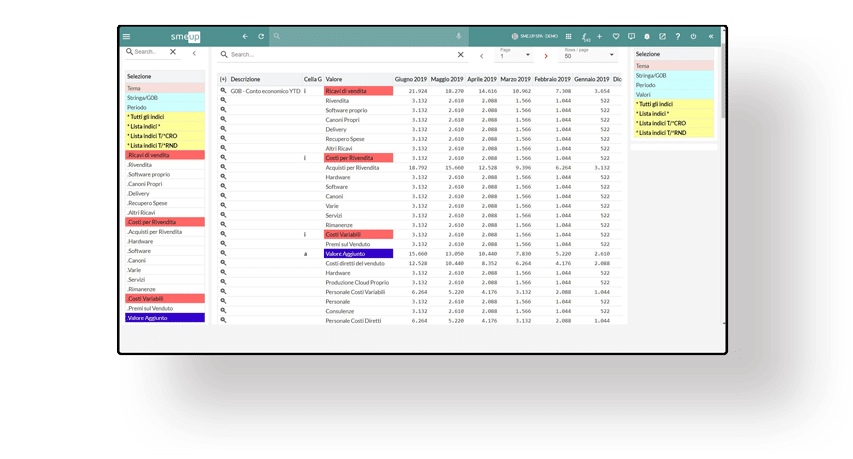Click the 'Valore Aggiunto' blue cell in table

point(358,254)
